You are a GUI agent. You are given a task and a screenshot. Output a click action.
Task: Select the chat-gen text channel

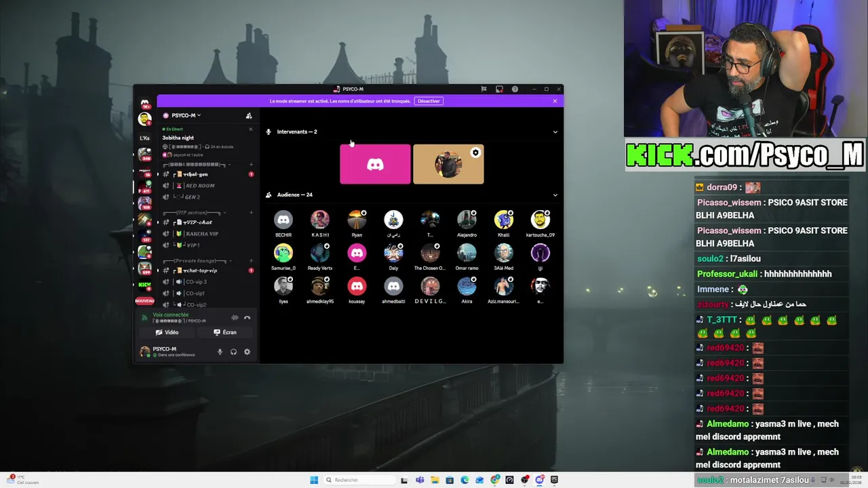207,174
